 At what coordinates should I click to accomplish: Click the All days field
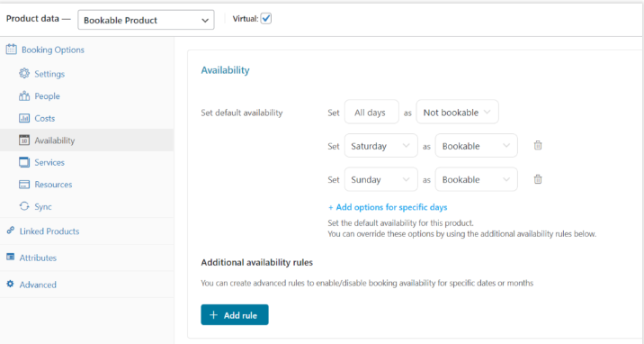click(x=371, y=113)
